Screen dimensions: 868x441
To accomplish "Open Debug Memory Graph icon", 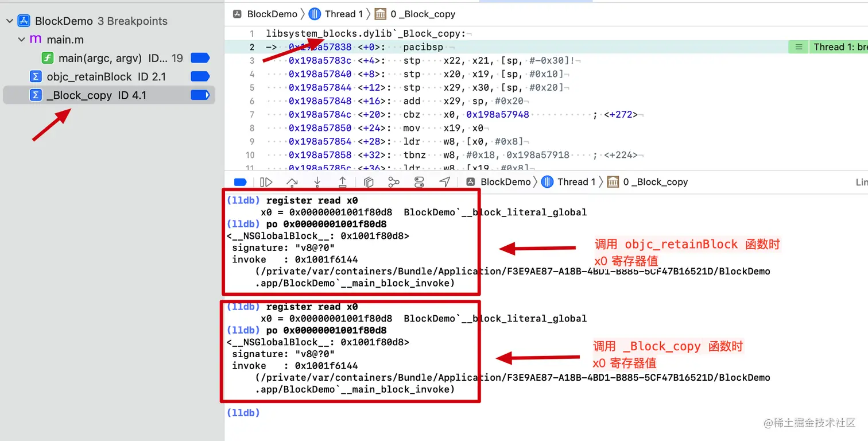I will (x=394, y=182).
